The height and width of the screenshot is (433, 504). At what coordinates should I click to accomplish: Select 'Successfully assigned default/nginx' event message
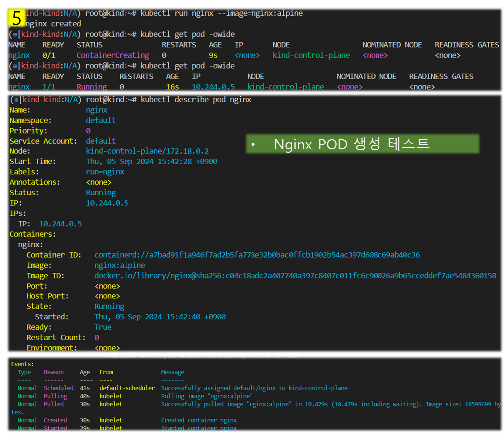coord(254,388)
